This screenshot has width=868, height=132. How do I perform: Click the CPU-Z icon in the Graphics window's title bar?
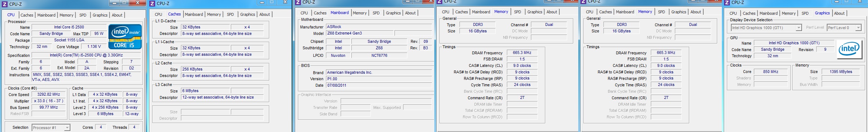tap(727, 2)
